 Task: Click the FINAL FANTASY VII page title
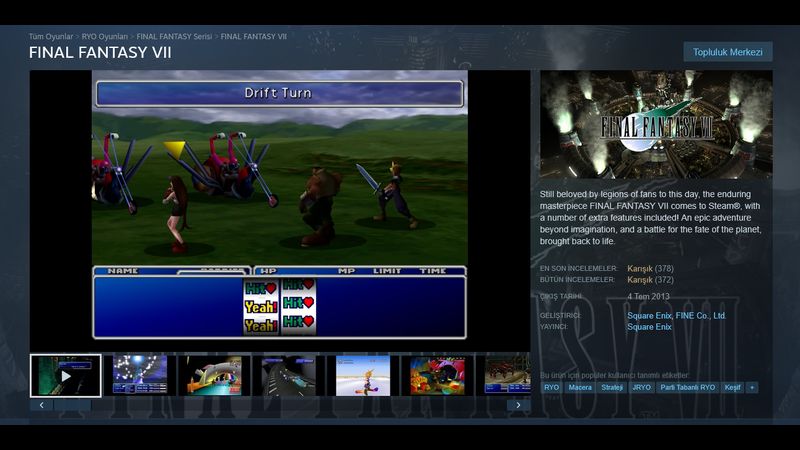tap(100, 53)
